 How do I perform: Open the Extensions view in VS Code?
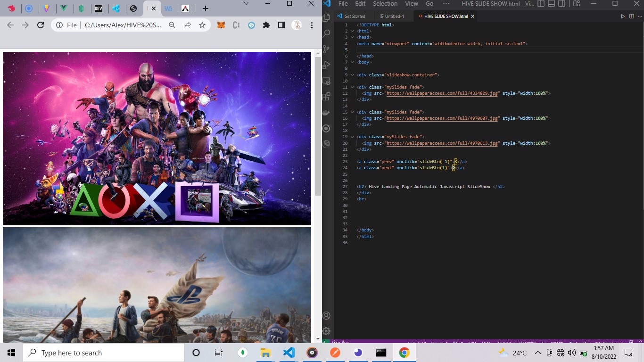[x=326, y=97]
